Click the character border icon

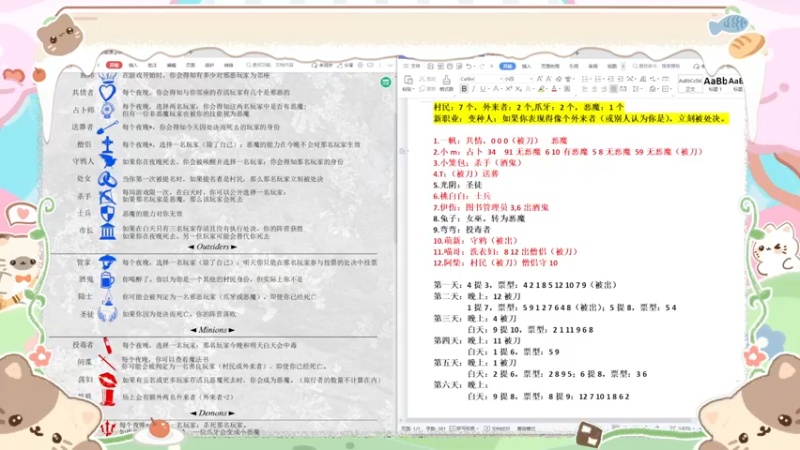[567, 89]
